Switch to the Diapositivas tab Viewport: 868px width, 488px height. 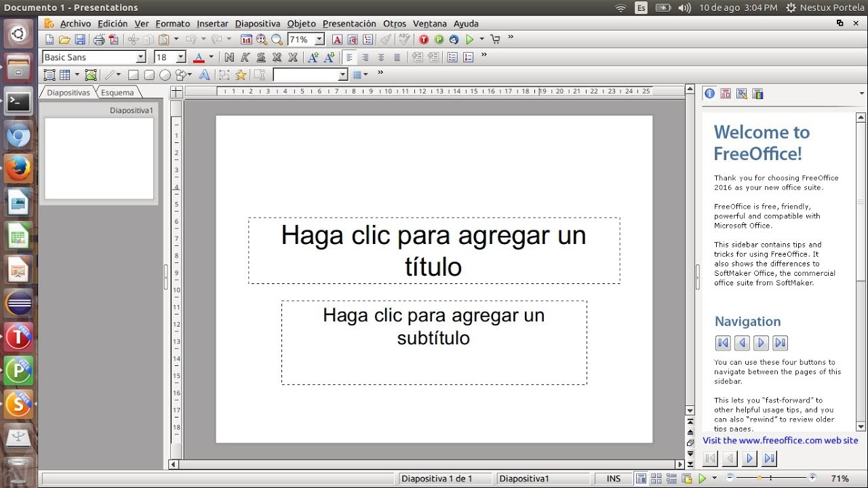68,92
